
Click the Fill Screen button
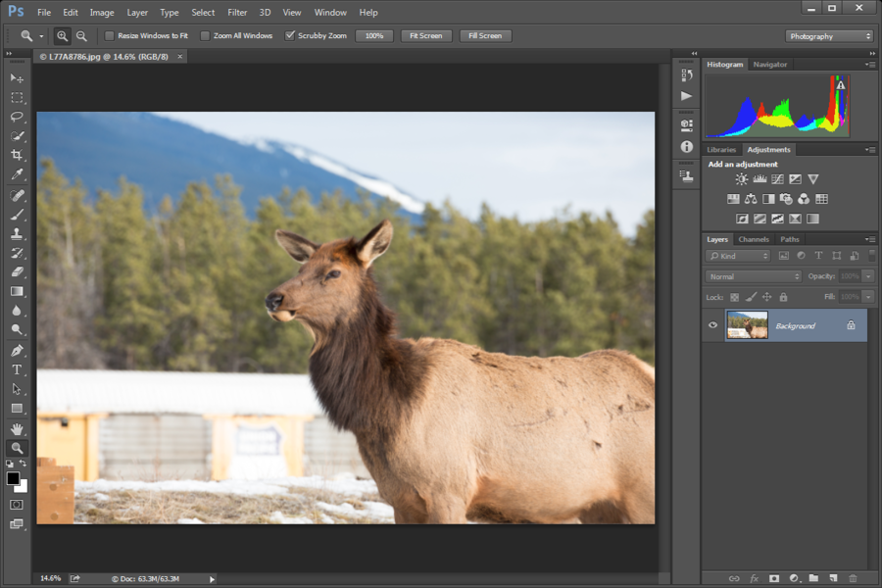[x=485, y=36]
